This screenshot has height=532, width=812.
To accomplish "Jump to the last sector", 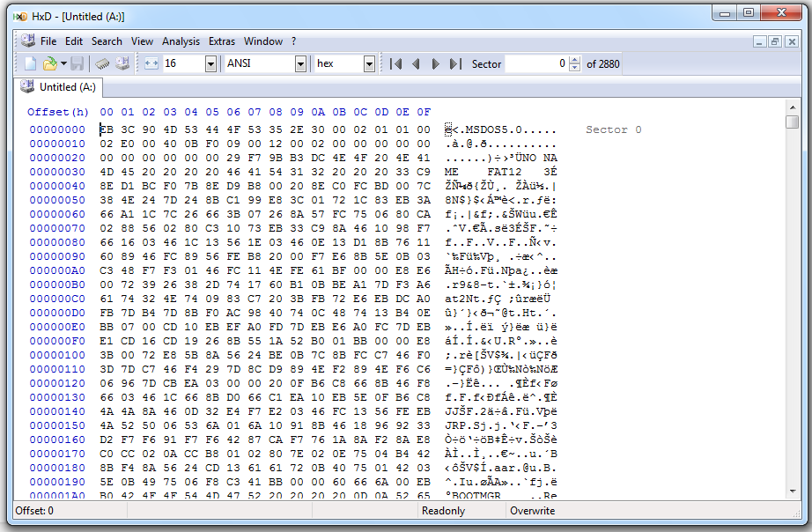I will 455,63.
